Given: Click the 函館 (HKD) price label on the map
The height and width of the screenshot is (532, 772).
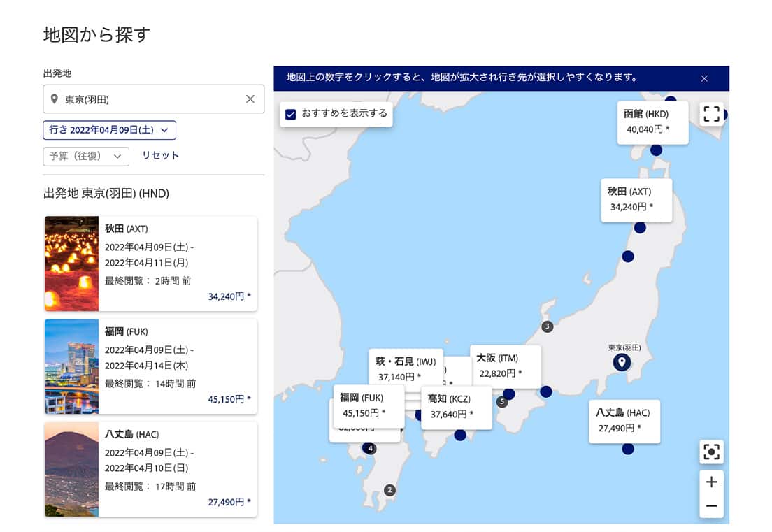Looking at the screenshot, I should click(652, 122).
